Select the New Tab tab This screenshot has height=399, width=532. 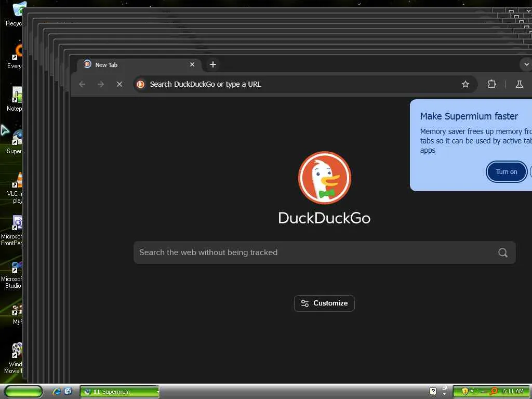click(x=139, y=65)
